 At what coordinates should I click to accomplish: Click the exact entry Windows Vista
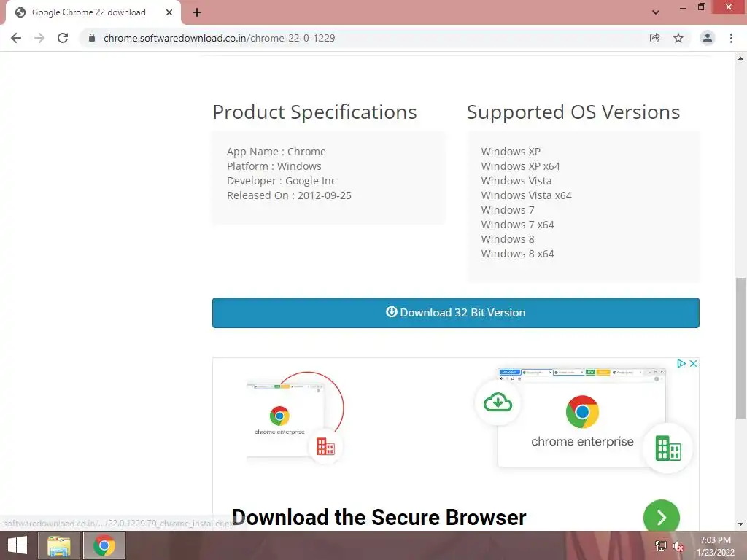tap(516, 181)
